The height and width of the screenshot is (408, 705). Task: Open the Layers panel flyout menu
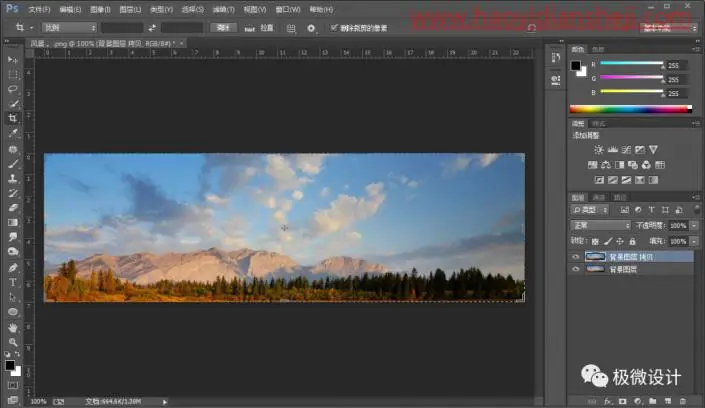point(696,197)
